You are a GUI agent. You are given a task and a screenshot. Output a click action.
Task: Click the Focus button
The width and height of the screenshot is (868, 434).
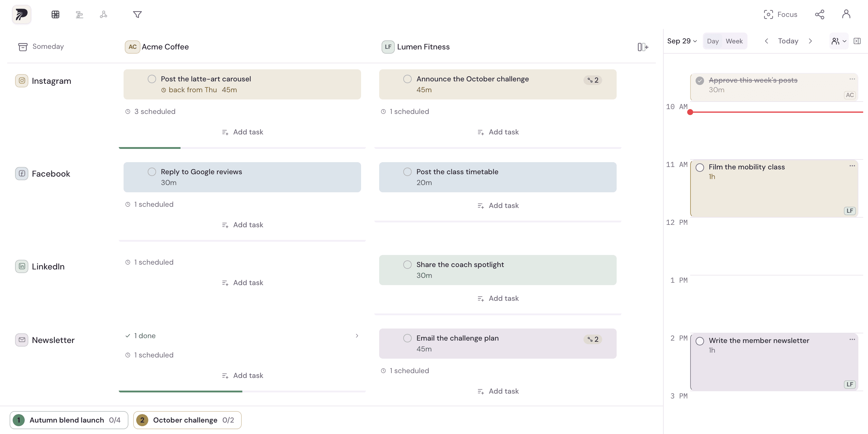click(x=780, y=14)
